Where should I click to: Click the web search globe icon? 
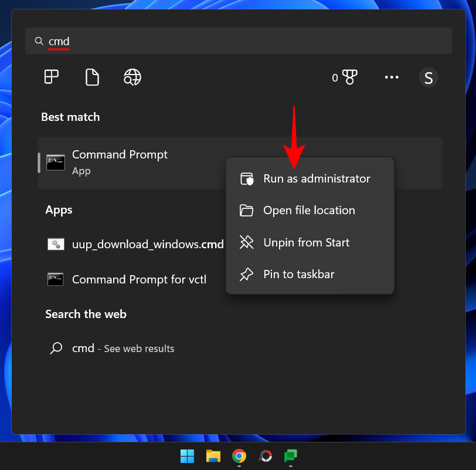click(132, 77)
